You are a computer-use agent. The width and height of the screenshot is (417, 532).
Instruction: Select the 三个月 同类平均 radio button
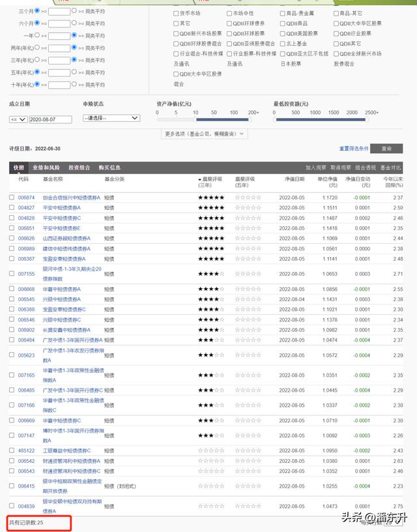coord(74,11)
